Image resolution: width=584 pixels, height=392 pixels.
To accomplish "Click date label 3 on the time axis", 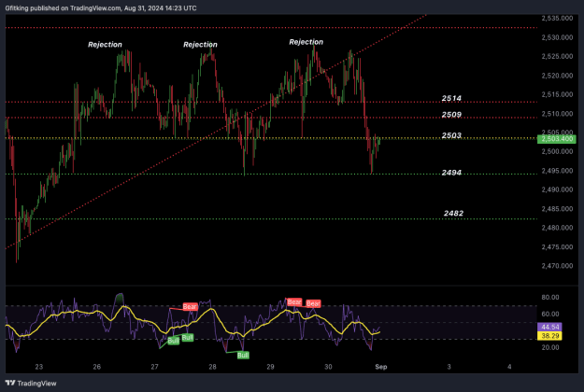I will click(x=449, y=367).
